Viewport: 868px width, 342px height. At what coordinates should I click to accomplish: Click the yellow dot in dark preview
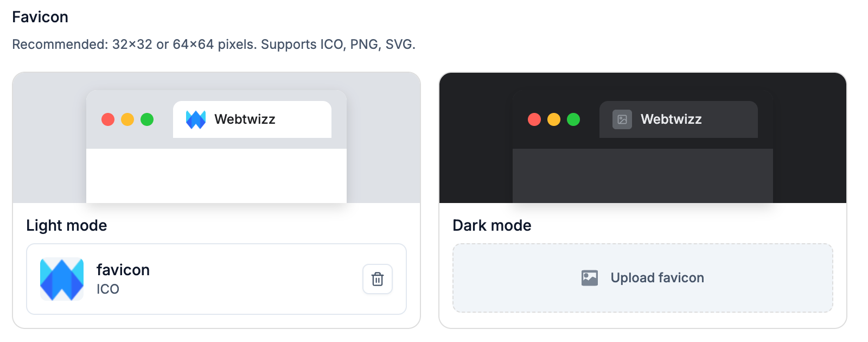554,119
